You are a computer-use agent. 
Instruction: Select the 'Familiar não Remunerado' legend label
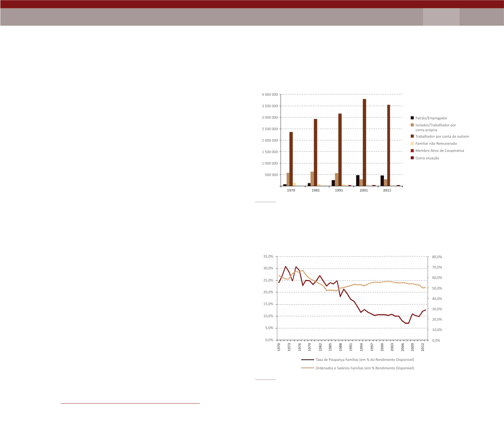click(x=436, y=143)
